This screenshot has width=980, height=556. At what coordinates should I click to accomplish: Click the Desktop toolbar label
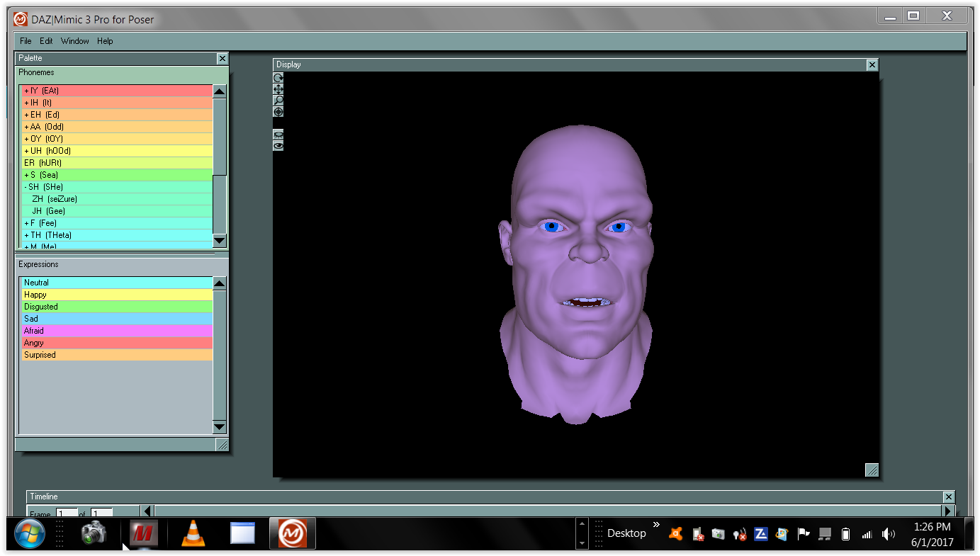tap(626, 533)
